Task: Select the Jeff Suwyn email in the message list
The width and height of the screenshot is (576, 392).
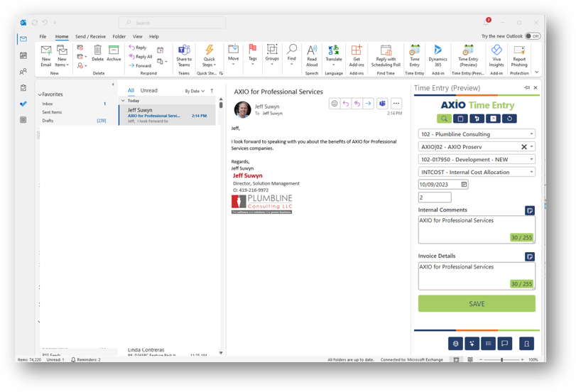Action: click(x=167, y=115)
